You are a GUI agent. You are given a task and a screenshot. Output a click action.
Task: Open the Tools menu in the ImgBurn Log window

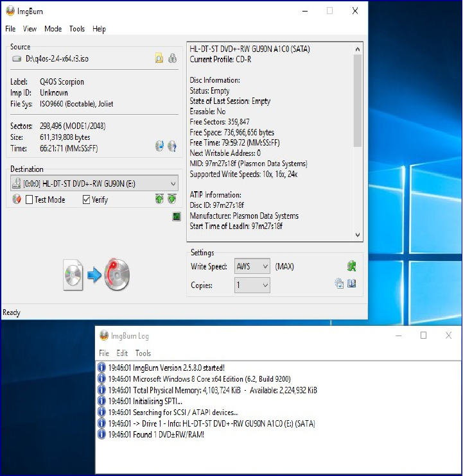coord(143,353)
